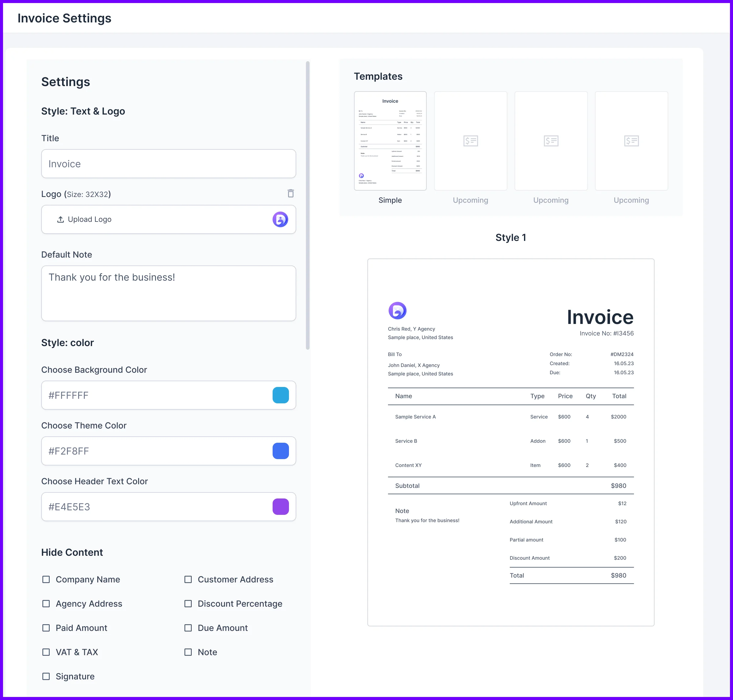Open the background color swatch picker

(280, 395)
